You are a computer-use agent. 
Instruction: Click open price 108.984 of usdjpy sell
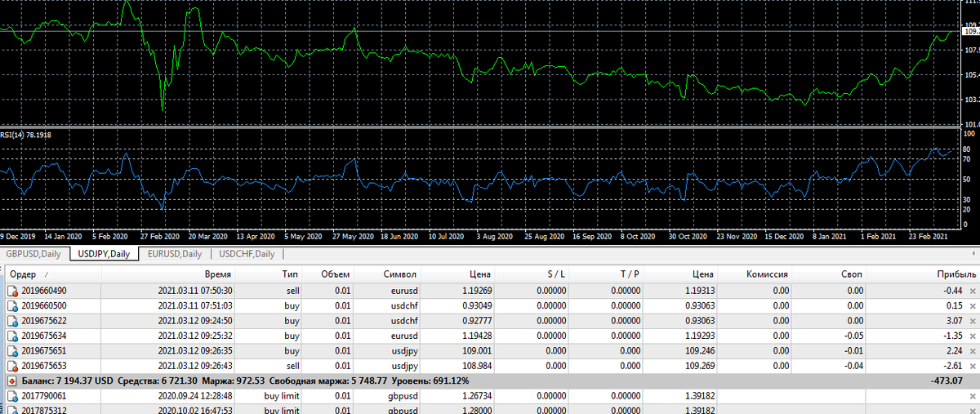click(x=476, y=366)
